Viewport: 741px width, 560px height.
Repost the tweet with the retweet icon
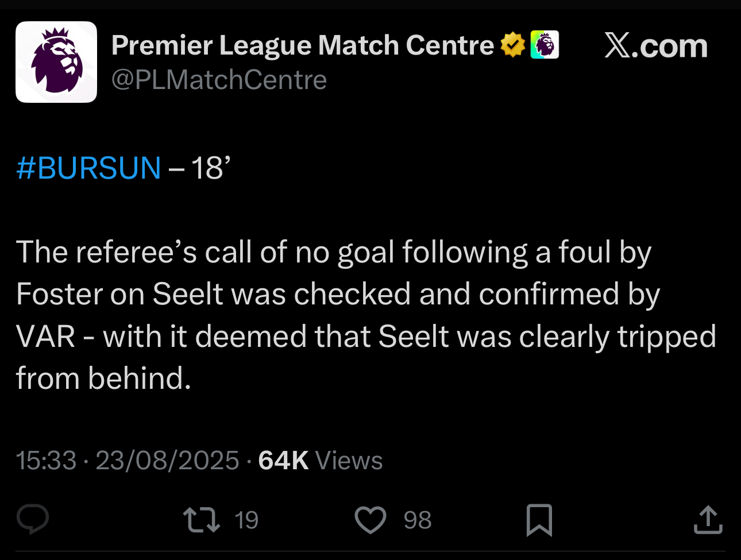click(201, 520)
